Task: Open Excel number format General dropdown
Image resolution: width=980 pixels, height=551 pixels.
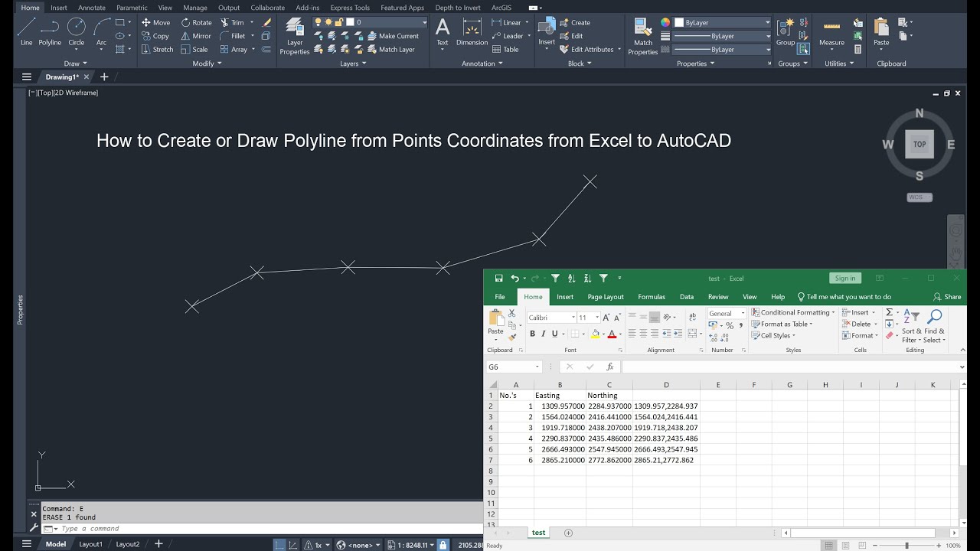Action: 743,313
